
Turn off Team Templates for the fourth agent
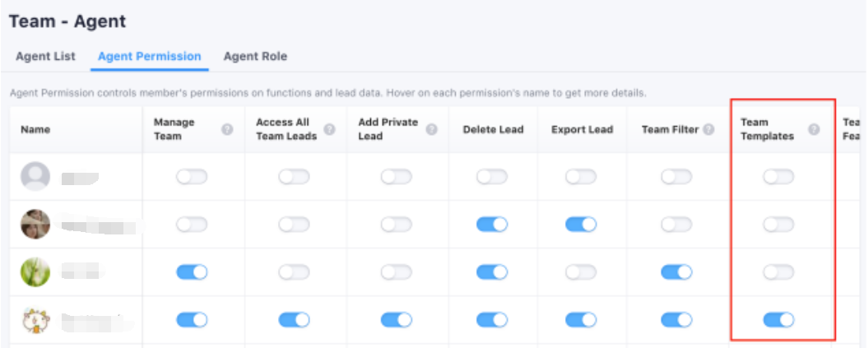tap(778, 320)
